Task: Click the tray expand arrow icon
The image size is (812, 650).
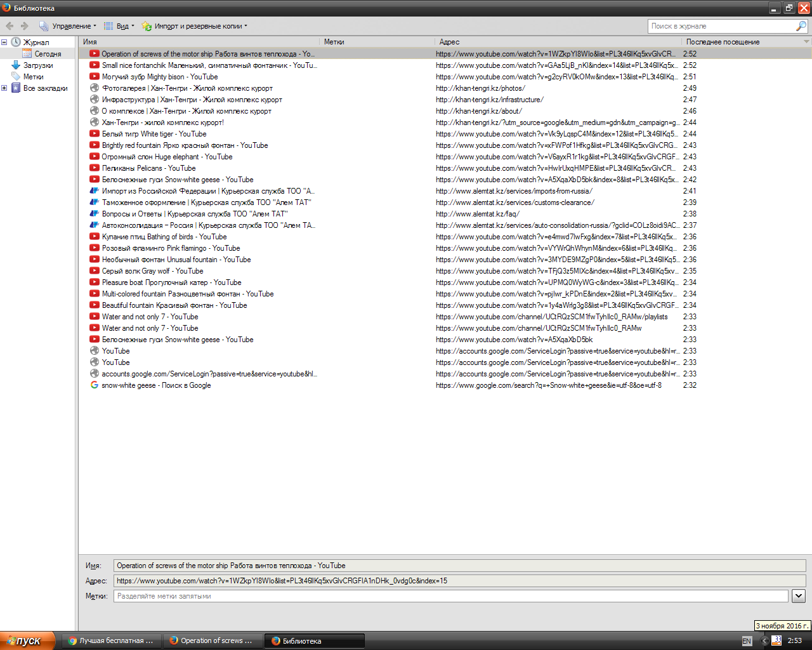Action: pyautogui.click(x=764, y=641)
